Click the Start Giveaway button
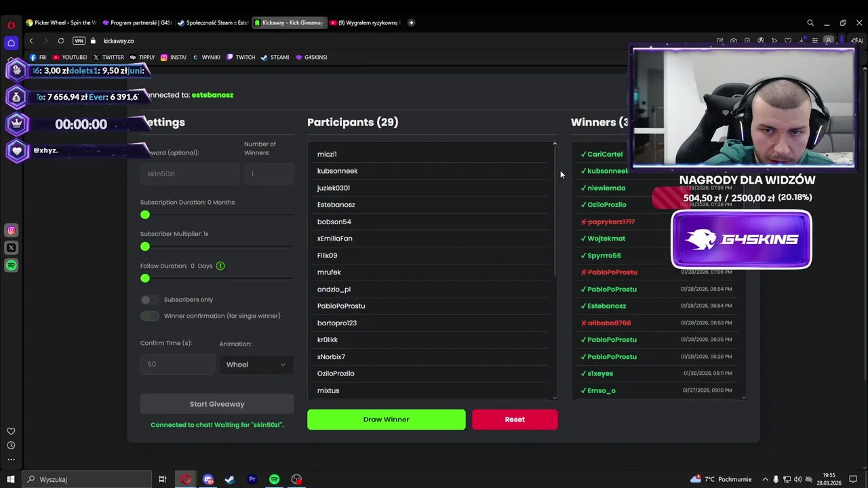Viewport: 868px width, 488px height. click(x=217, y=404)
